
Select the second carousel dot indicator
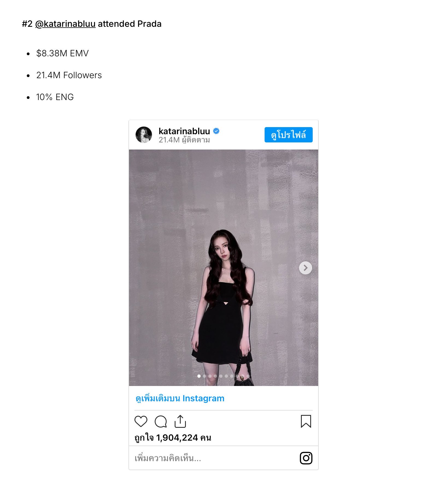coord(204,376)
